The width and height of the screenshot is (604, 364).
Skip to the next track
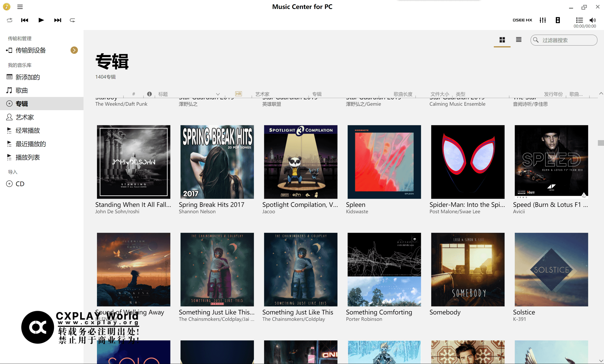coord(58,20)
